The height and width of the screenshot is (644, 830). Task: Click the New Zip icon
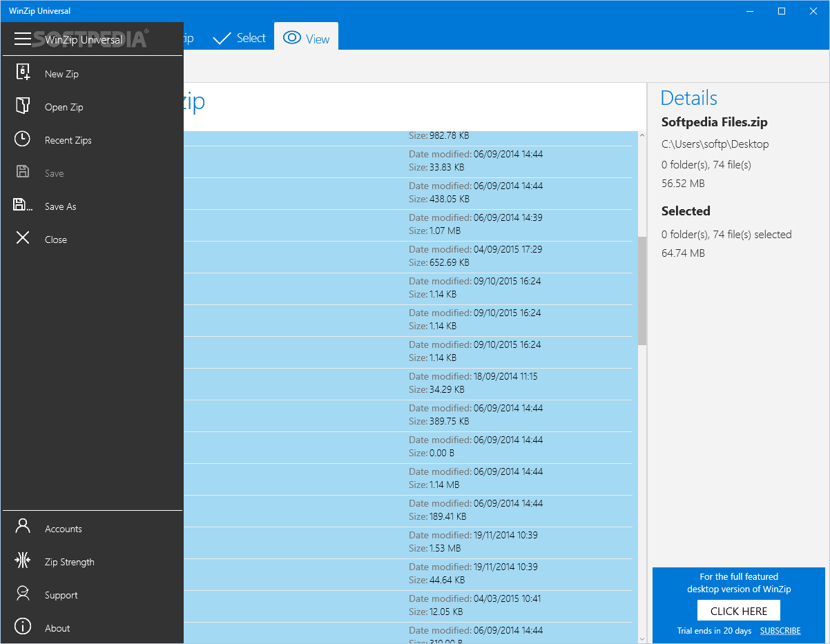[x=23, y=72]
